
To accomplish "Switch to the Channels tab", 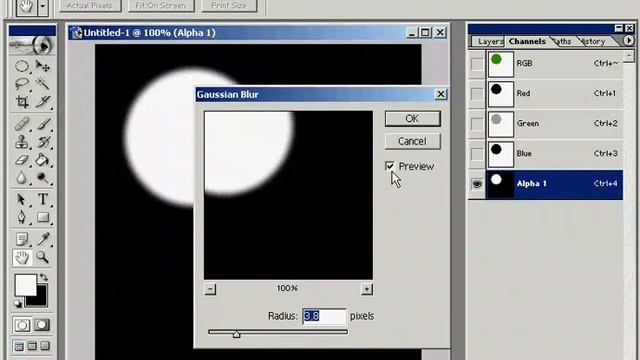I will pos(527,41).
